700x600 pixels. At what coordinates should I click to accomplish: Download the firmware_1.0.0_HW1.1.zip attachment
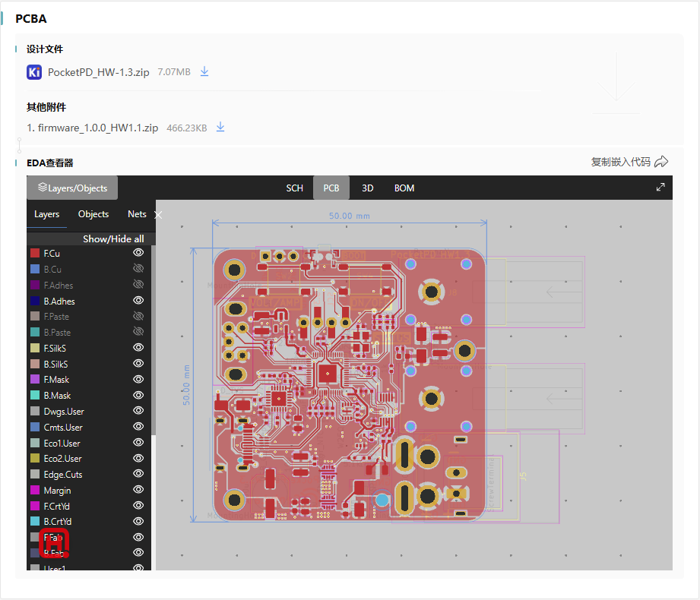click(x=220, y=128)
